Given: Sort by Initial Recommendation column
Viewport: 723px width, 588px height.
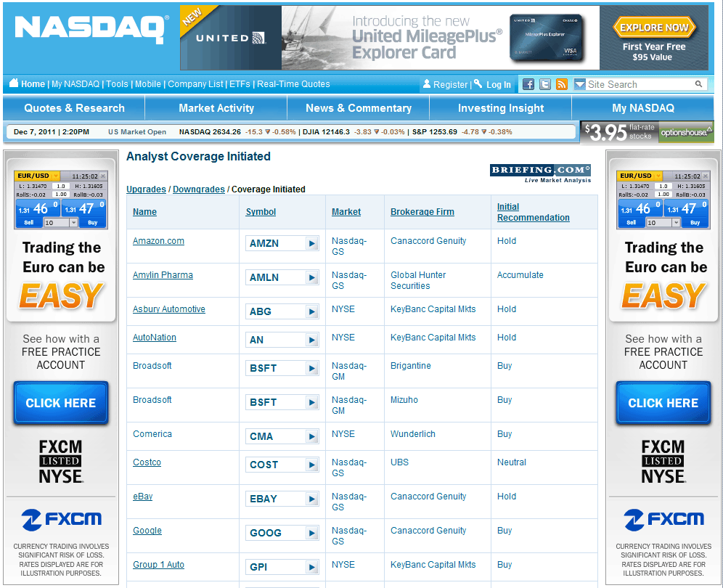Looking at the screenshot, I should (x=533, y=212).
